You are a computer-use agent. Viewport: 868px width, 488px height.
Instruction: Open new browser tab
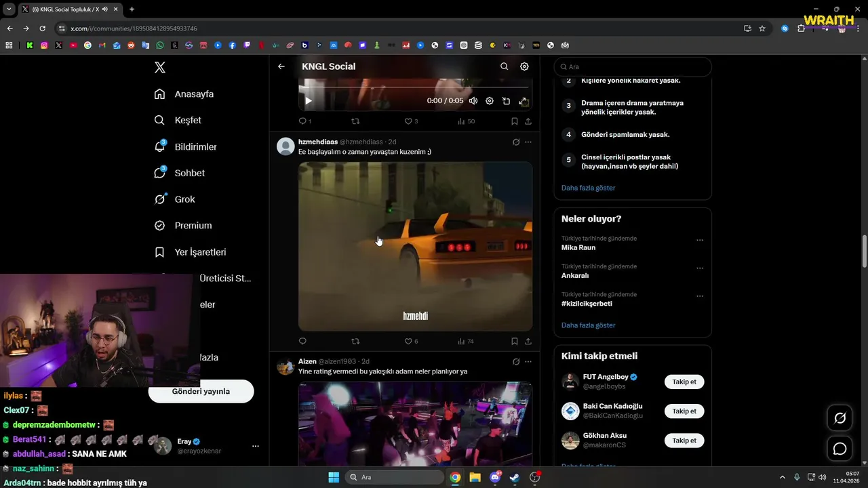[132, 9]
